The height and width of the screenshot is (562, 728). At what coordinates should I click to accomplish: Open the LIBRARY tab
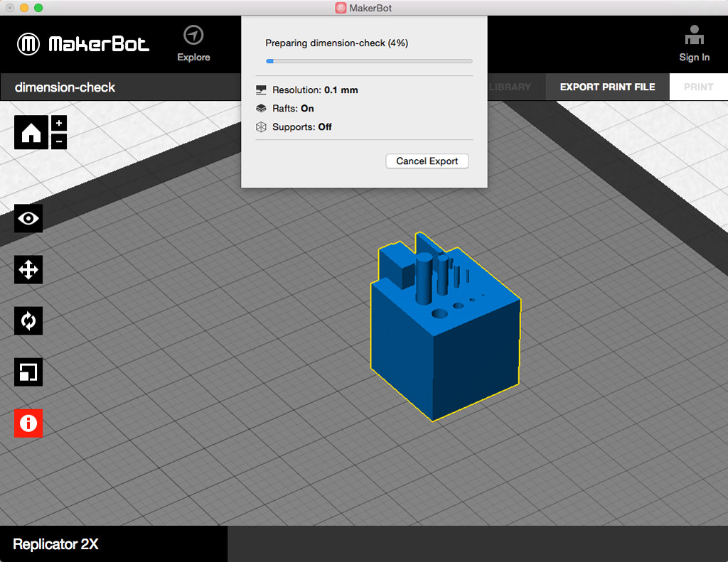[x=510, y=87]
